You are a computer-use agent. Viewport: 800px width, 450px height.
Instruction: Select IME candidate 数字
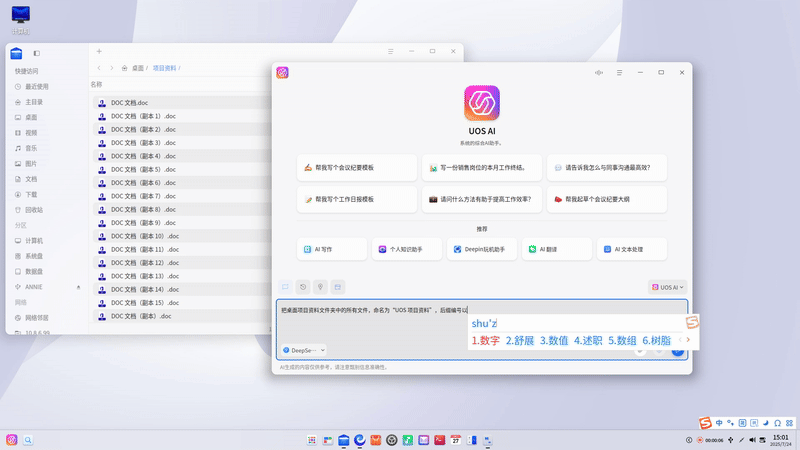(486, 341)
